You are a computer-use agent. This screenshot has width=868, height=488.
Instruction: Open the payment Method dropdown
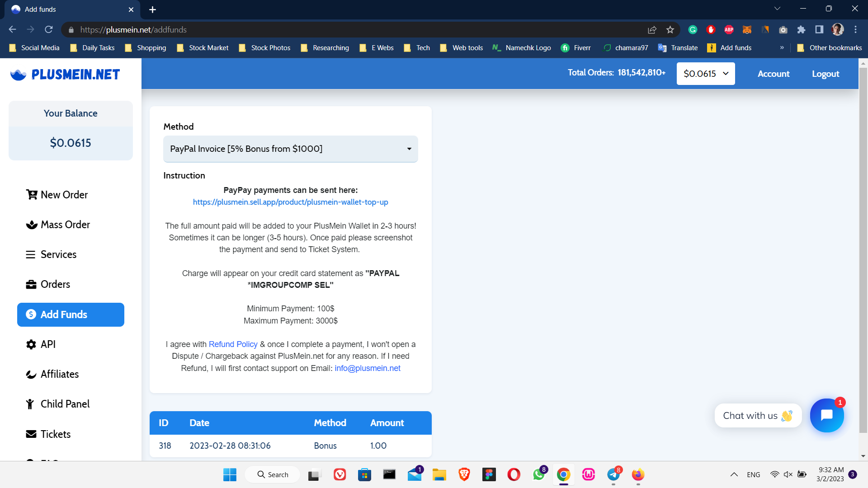point(291,149)
